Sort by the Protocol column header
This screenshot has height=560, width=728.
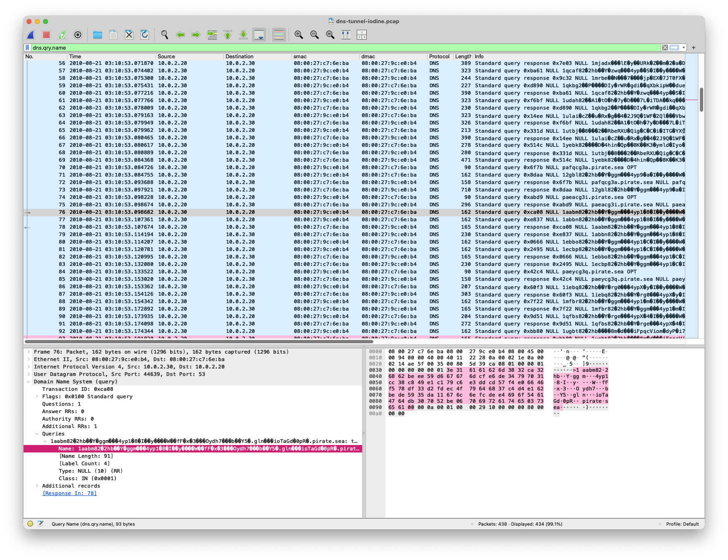pyautogui.click(x=440, y=57)
